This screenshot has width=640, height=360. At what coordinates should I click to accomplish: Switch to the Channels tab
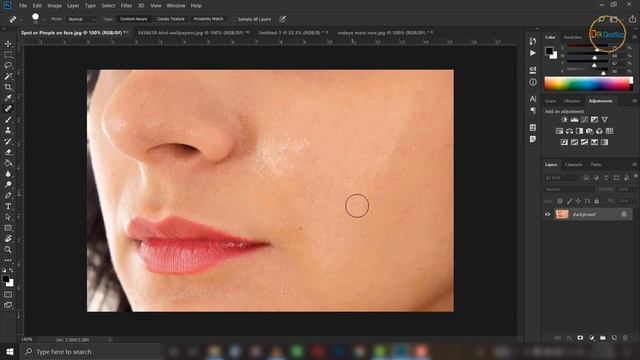click(573, 164)
